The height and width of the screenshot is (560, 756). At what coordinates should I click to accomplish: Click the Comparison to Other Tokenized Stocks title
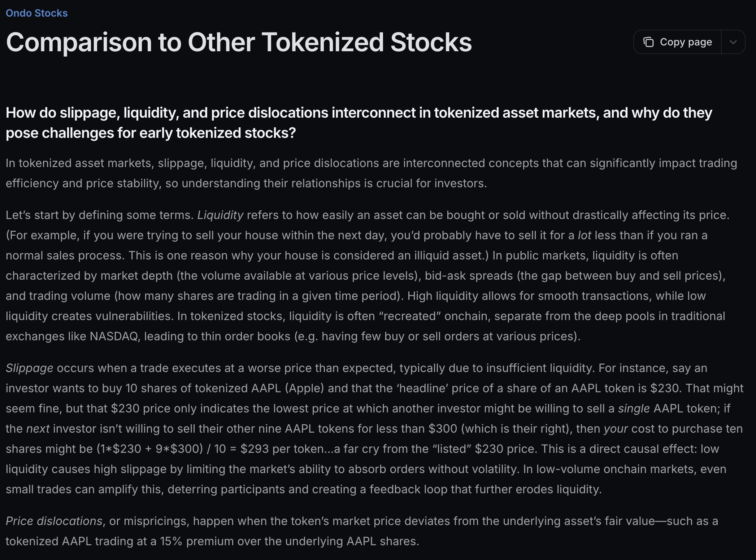pyautogui.click(x=239, y=42)
